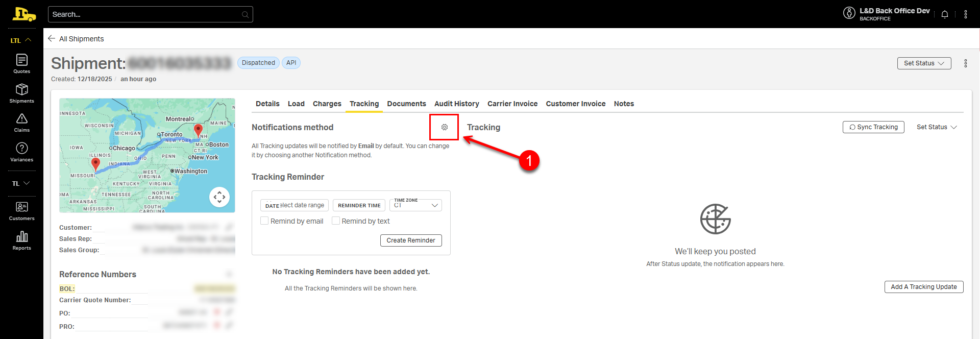Click the shipment route map

click(x=147, y=155)
